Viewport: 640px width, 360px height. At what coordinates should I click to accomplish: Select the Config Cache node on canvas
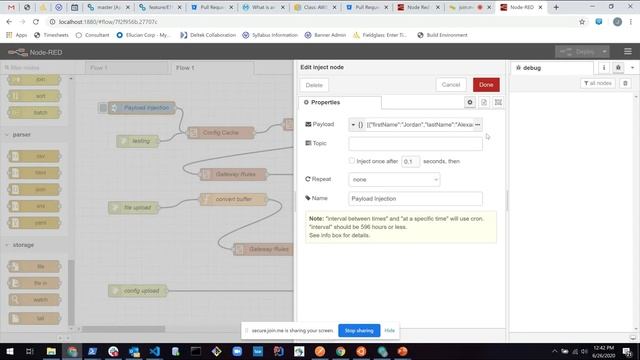pyautogui.click(x=221, y=133)
